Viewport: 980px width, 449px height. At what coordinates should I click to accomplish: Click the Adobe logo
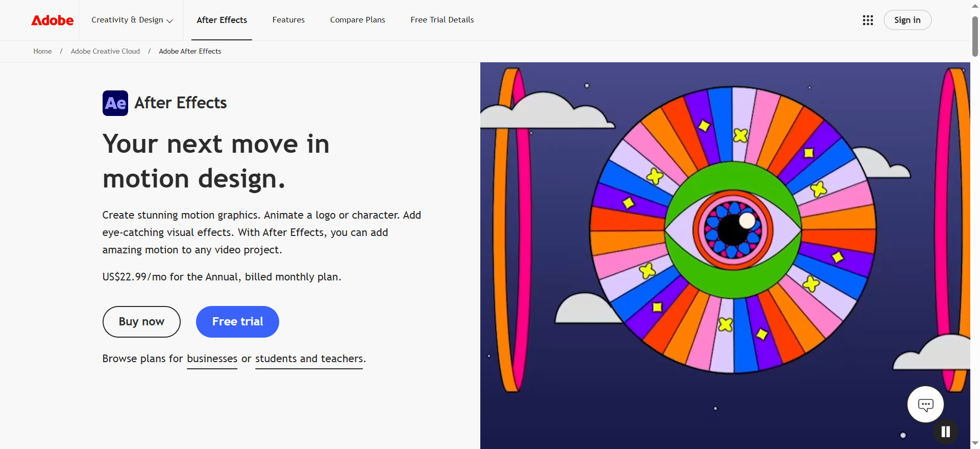click(x=53, y=20)
